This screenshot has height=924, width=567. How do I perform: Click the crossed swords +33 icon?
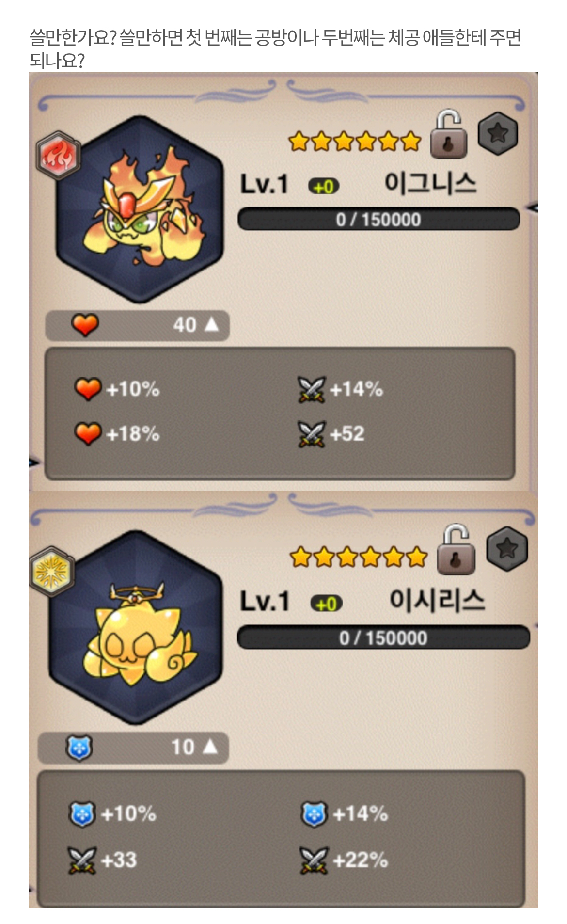tap(82, 860)
